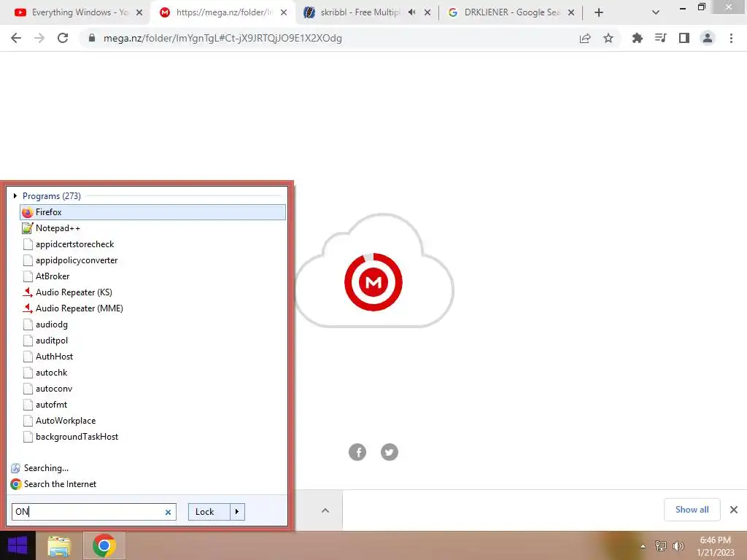Open the taskbar clock and date
This screenshot has height=560, width=747.
[716, 546]
